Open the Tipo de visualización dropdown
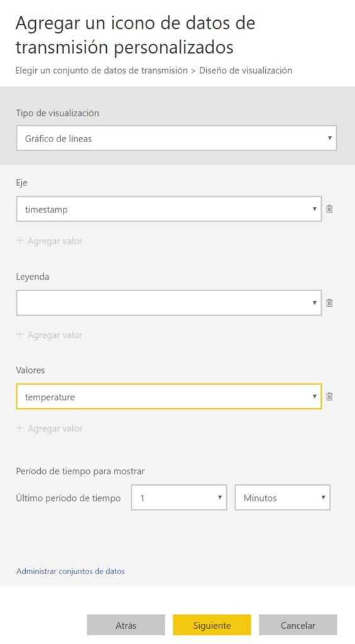The image size is (355, 644). pyautogui.click(x=177, y=138)
